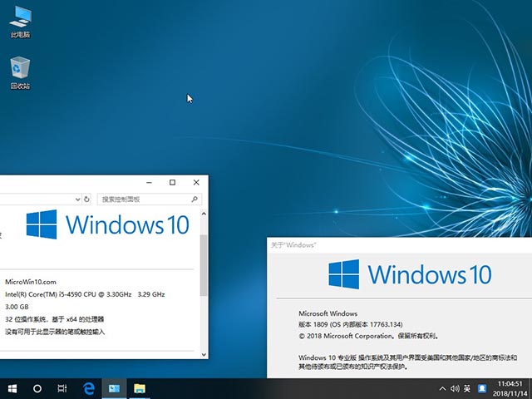Click the 32-bit operating system type line
Viewport: 532px width, 399px height.
[54, 319]
